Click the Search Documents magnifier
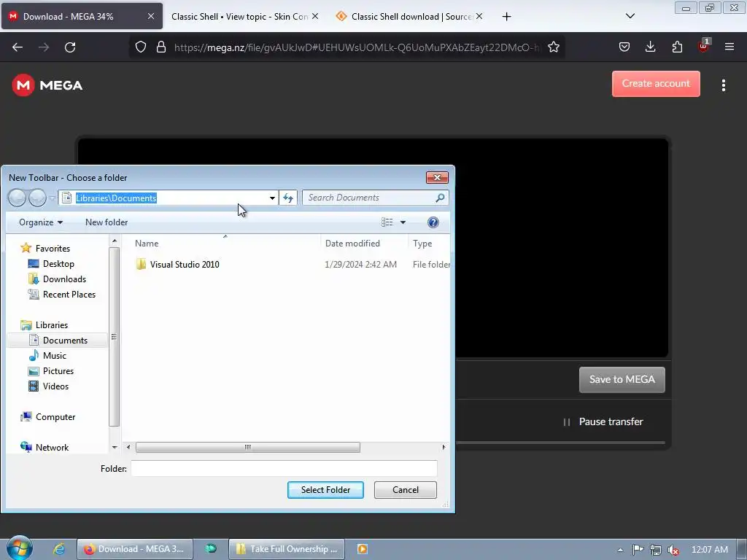 pyautogui.click(x=440, y=198)
